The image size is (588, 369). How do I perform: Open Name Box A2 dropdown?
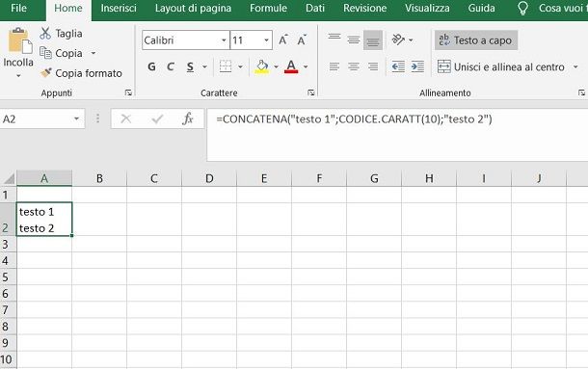pyautogui.click(x=76, y=119)
